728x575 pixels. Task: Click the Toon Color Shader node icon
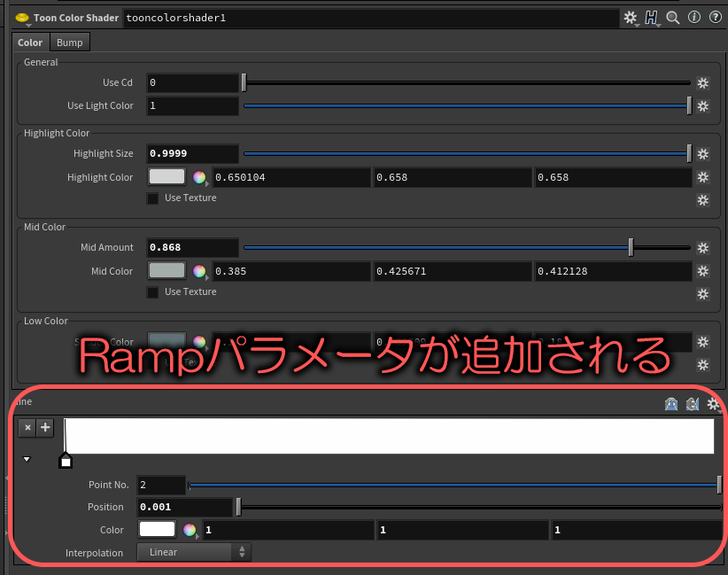tap(22, 18)
